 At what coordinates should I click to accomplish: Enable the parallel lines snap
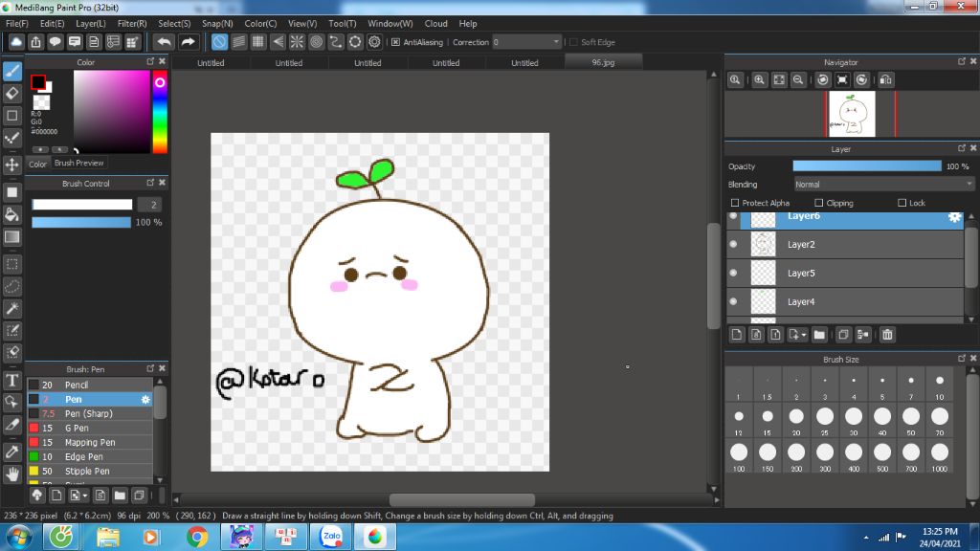click(x=238, y=42)
